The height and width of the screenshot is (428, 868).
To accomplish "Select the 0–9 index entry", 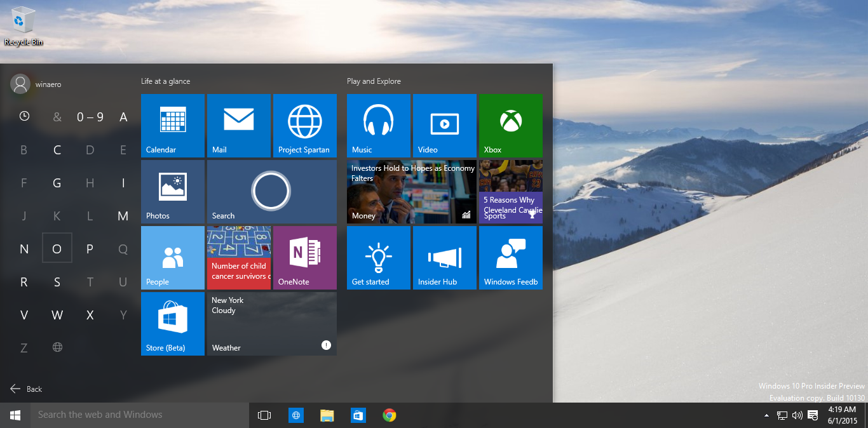I will click(x=90, y=117).
